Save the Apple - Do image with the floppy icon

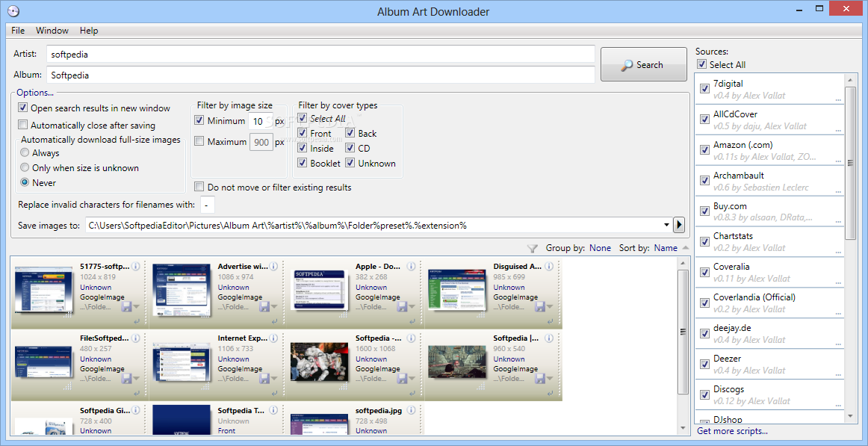[x=401, y=306]
